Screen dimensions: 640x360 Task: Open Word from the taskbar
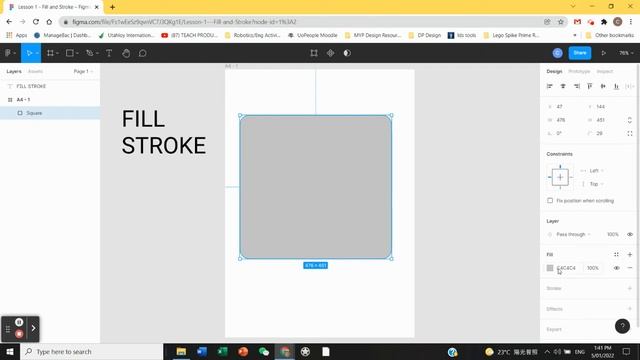click(x=202, y=351)
